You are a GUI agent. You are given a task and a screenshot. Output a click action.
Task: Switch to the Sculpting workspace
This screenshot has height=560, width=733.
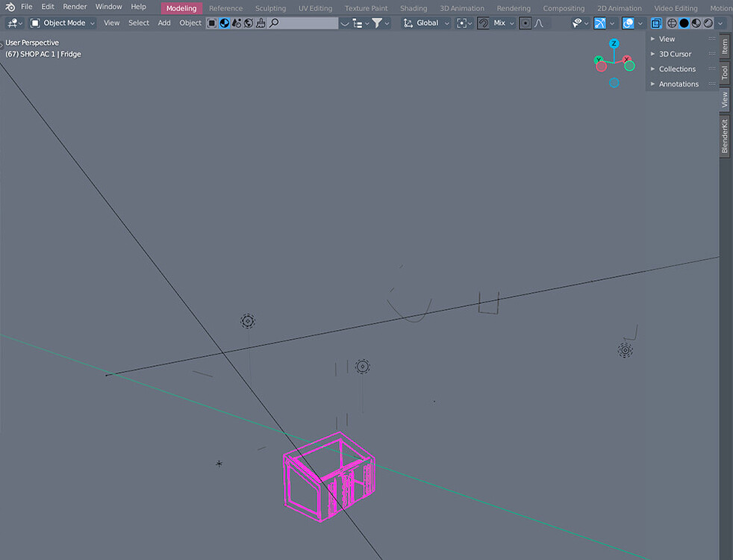tap(270, 8)
